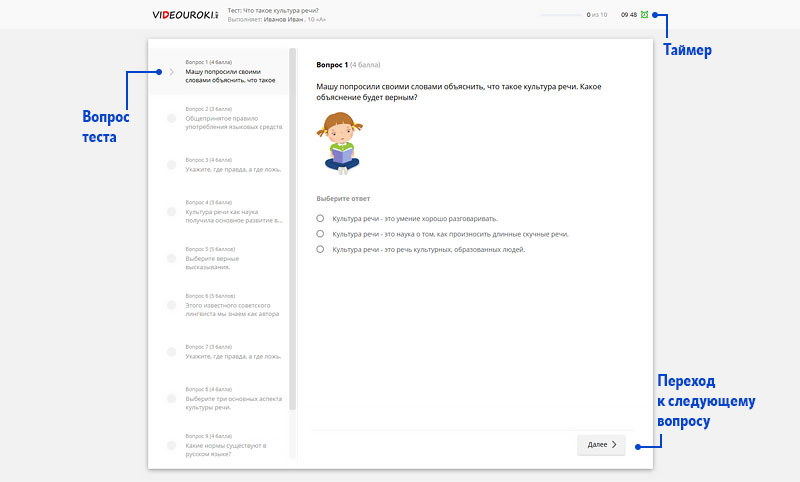
Task: Click the status circle of Вопрос 6
Action: pyautogui.click(x=171, y=305)
